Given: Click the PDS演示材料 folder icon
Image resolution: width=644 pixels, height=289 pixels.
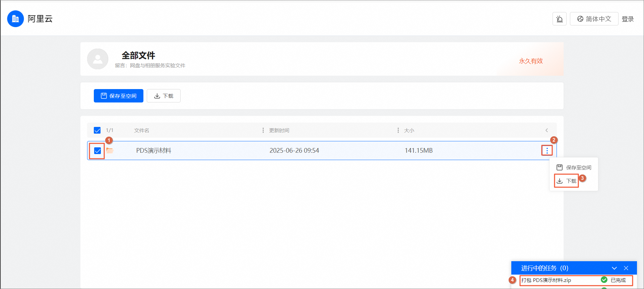Looking at the screenshot, I should click(110, 150).
